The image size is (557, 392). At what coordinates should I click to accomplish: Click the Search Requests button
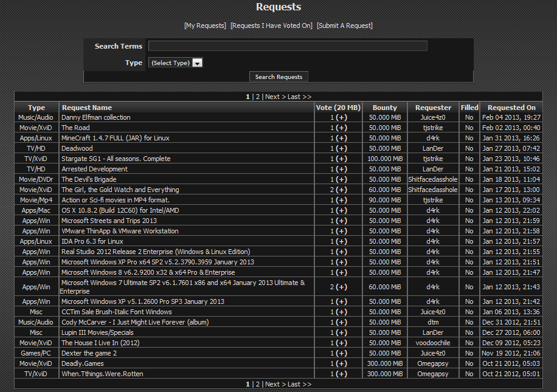(278, 77)
